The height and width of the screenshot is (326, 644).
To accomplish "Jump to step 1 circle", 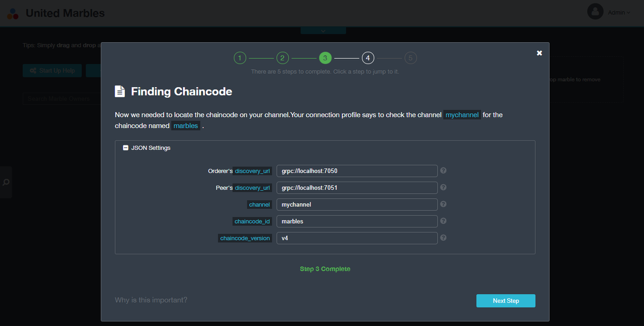I will coord(240,58).
